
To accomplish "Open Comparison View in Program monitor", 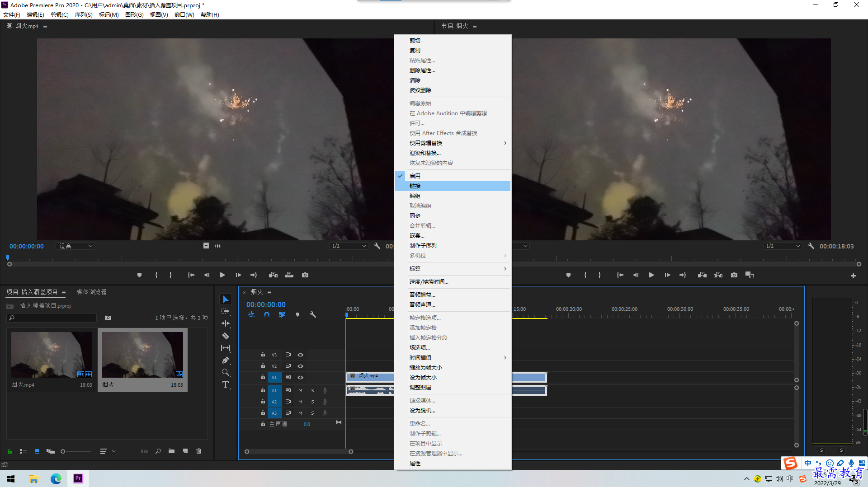I will [x=750, y=275].
